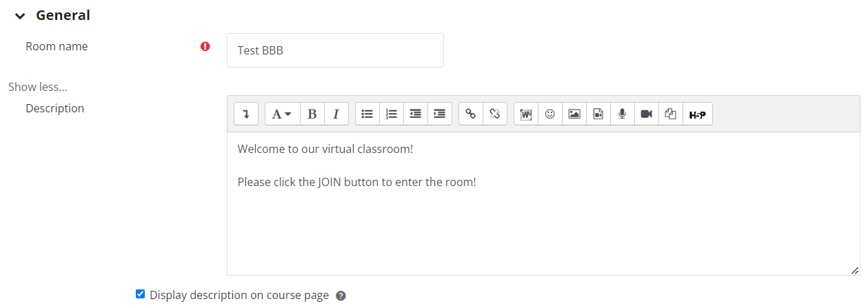The width and height of the screenshot is (868, 308).
Task: Remove link with unlink icon
Action: 495,114
